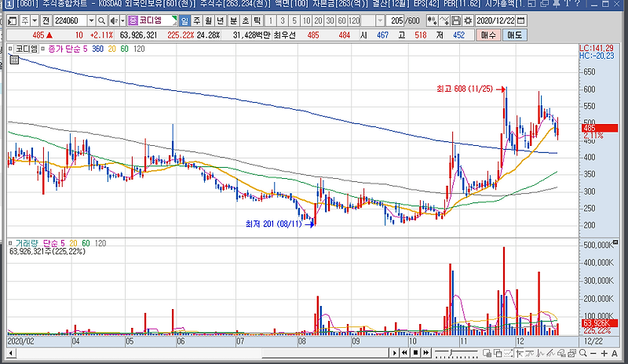Click the blue 매도 sell button

pyautogui.click(x=515, y=35)
